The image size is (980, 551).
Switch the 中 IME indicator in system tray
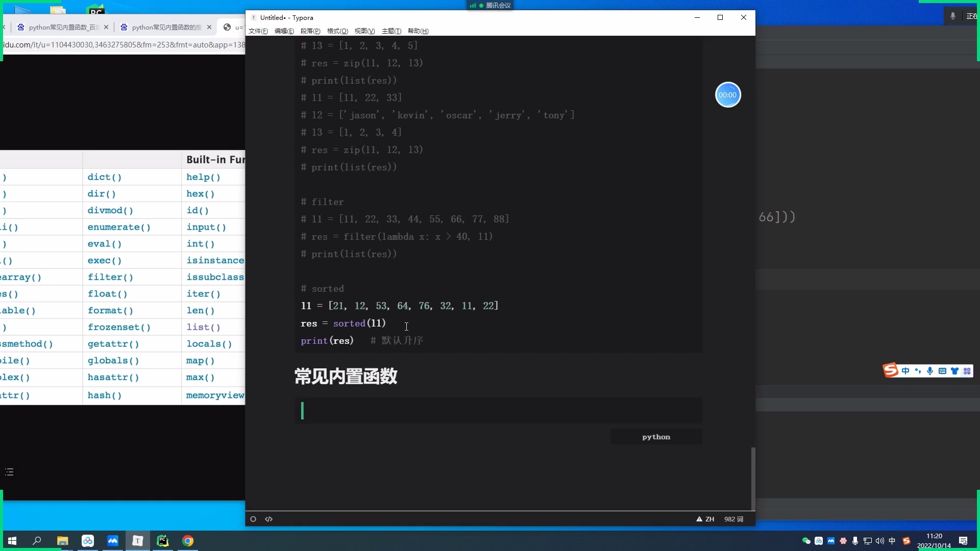tap(892, 541)
